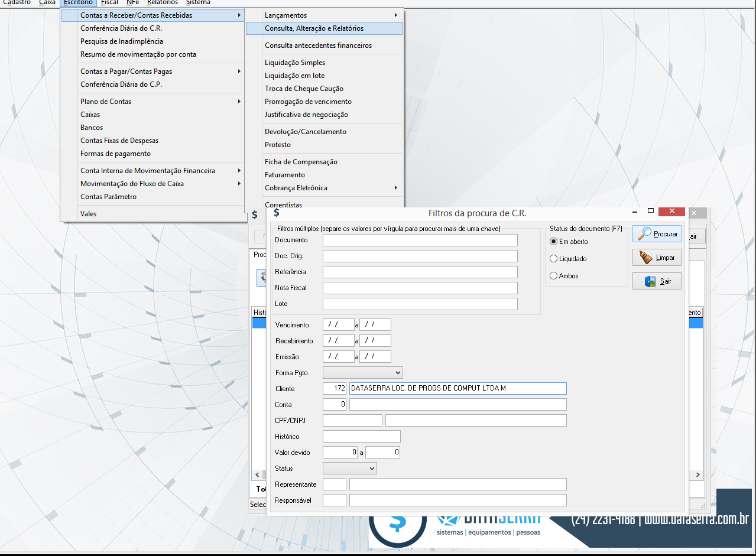Open the NFe menu bar item
The width and height of the screenshot is (756, 556).
[x=133, y=3]
